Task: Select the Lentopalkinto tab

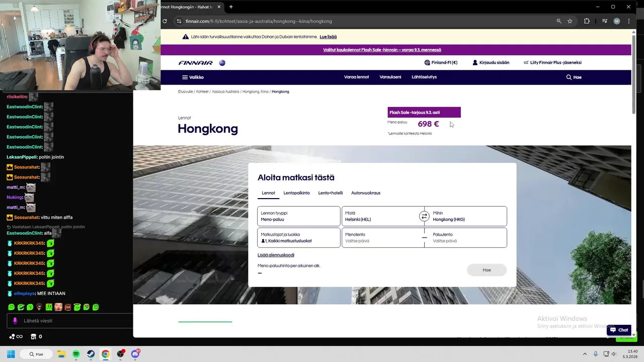Action: pos(296,193)
